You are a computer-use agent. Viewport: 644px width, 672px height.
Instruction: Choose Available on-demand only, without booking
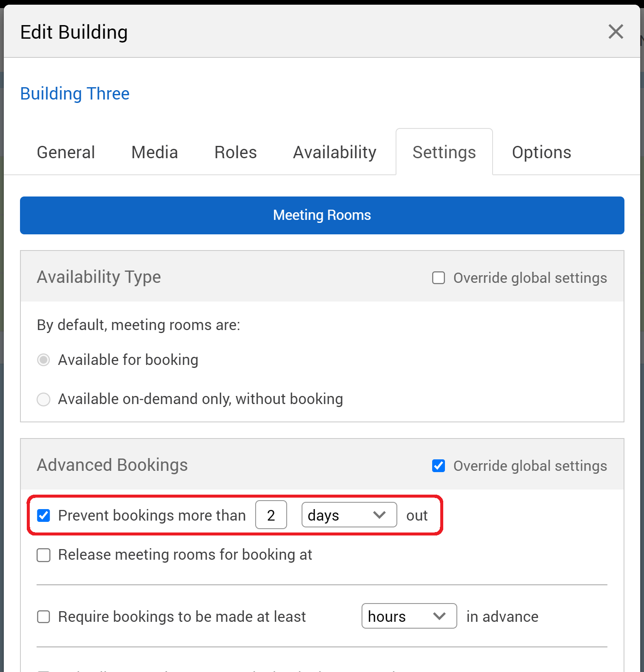pos(43,399)
